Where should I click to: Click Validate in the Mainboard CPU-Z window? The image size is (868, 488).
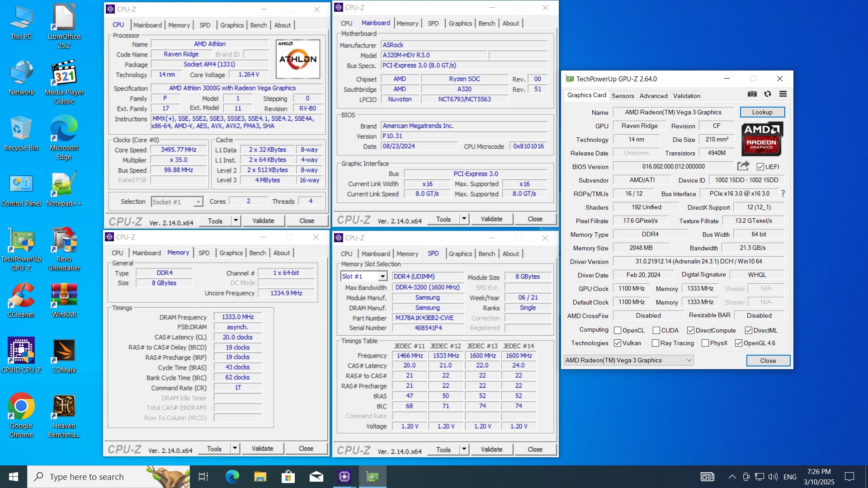coord(491,219)
